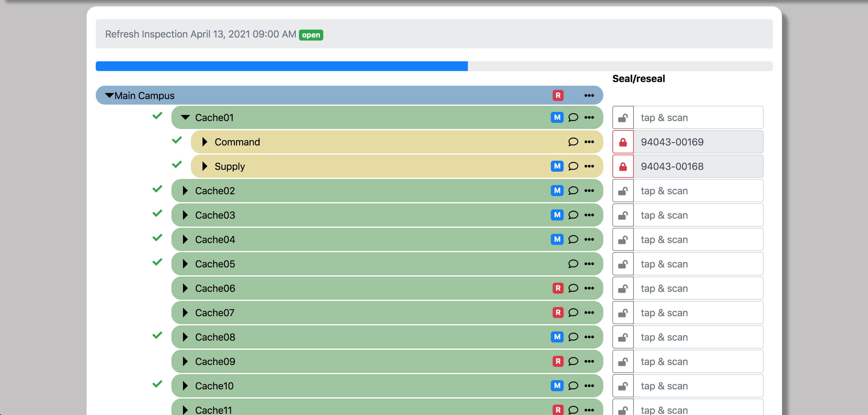Collapse the Cache01 node

[185, 117]
